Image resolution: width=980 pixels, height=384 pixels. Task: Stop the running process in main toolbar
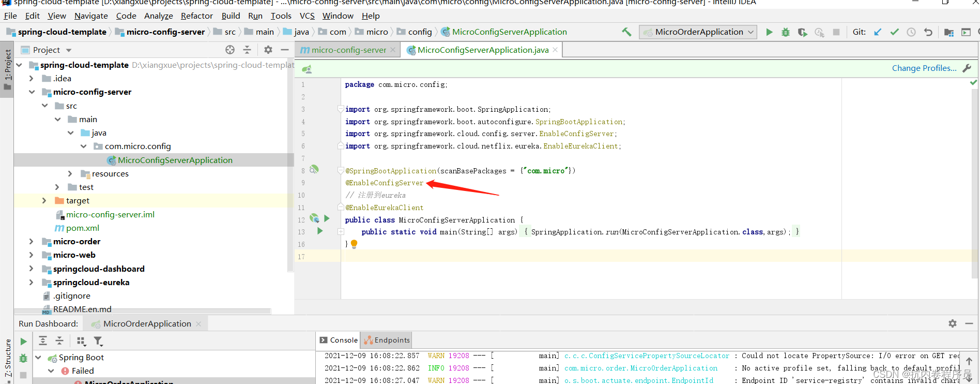point(836,32)
